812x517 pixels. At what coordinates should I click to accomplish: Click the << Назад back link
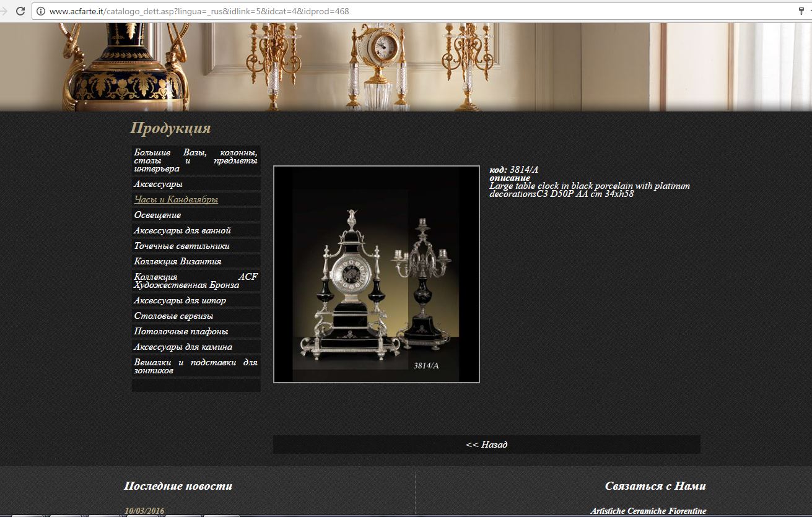(487, 445)
